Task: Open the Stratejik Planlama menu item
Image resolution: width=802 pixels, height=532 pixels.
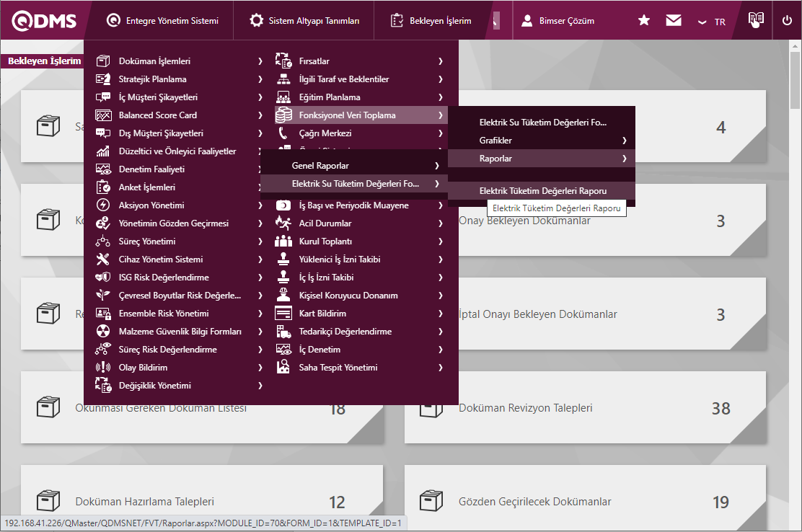Action: pos(152,79)
